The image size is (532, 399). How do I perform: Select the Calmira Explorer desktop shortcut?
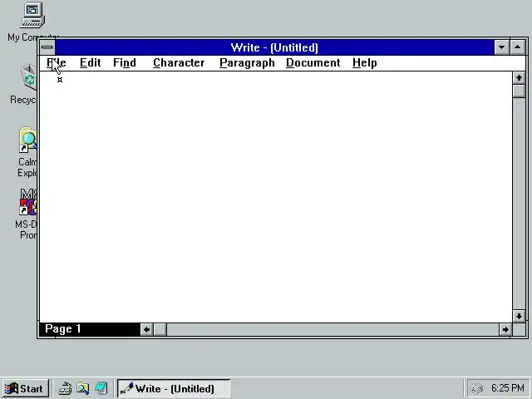(28, 140)
